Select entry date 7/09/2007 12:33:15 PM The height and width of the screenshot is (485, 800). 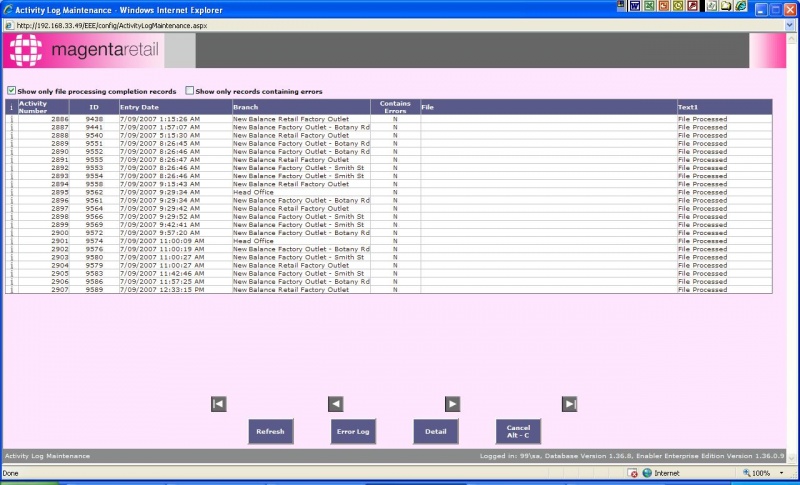point(176,290)
